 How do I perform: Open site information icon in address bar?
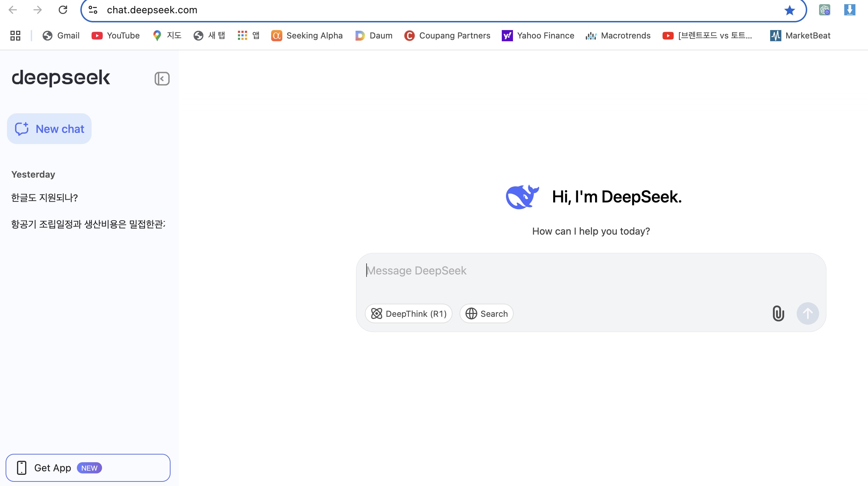tap(93, 10)
